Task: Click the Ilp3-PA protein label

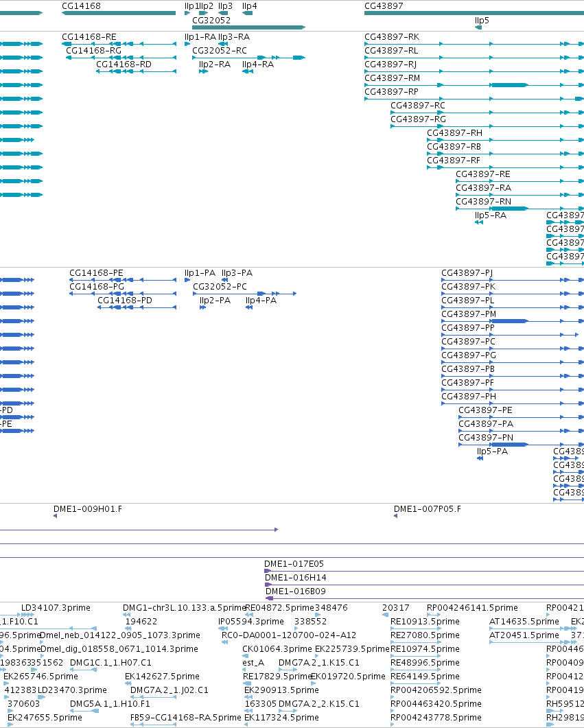Action: coord(237,273)
